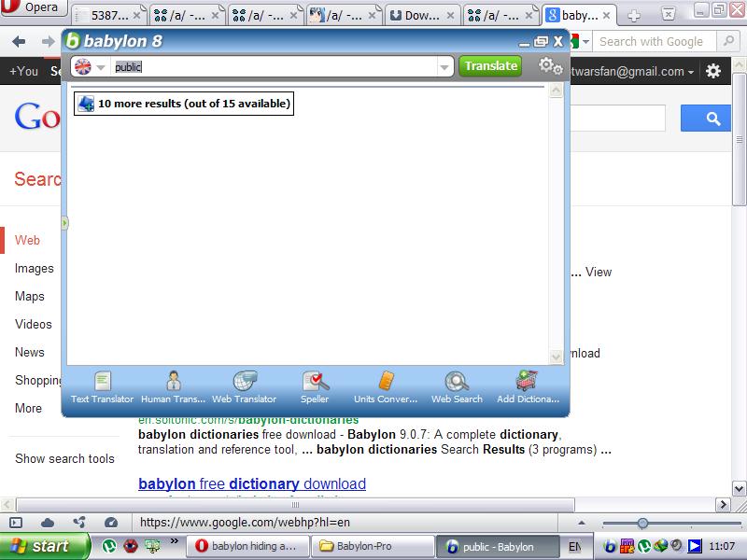Click Opera status bar view arrow
The height and width of the screenshot is (560, 747).
(x=581, y=523)
